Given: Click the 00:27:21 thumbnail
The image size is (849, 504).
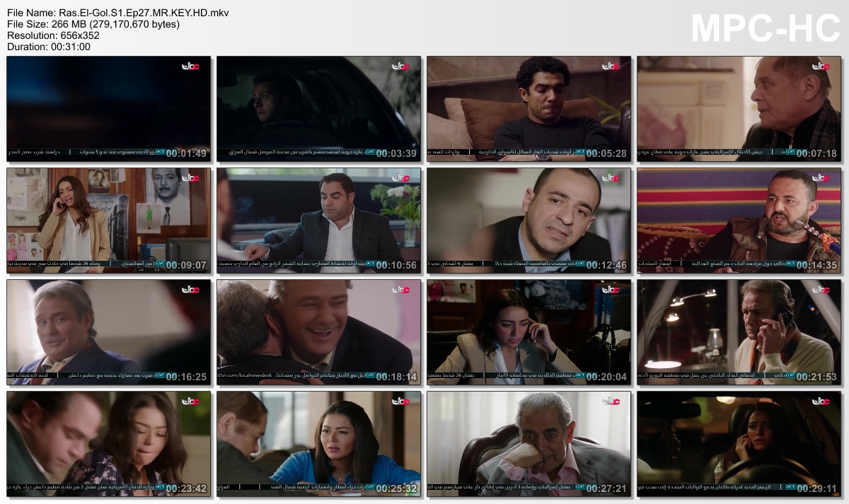Looking at the screenshot, I should pos(529,444).
